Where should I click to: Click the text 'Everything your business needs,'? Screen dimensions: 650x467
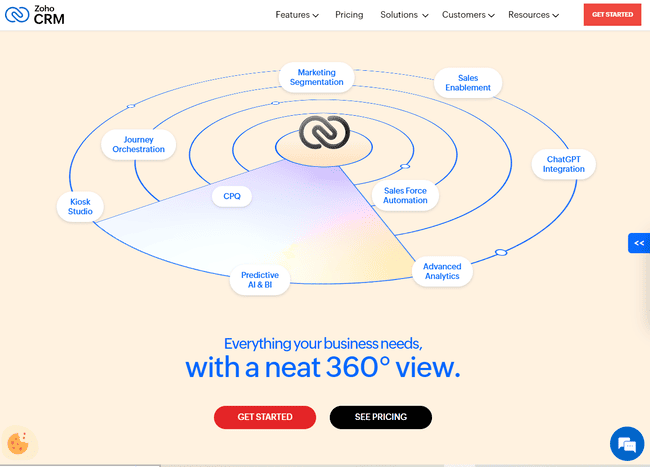tap(323, 344)
